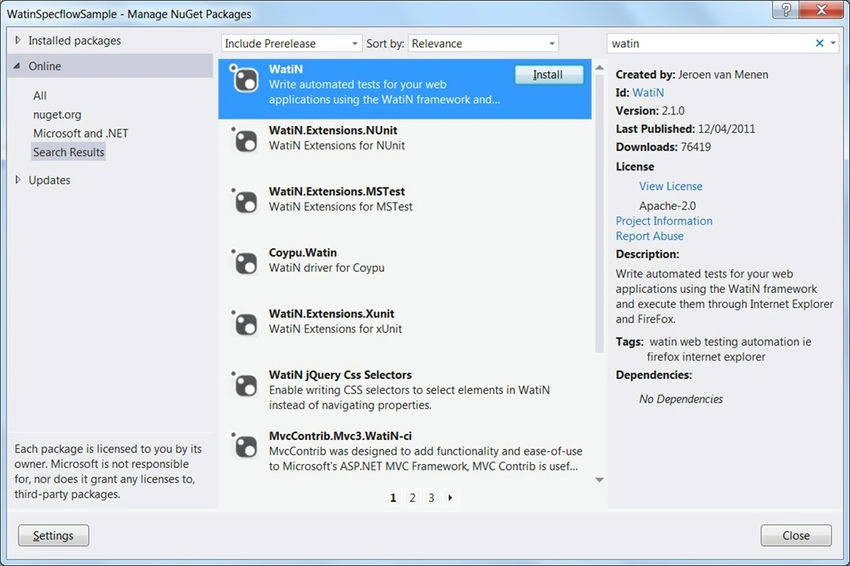Click the Downloads 76419 value
The height and width of the screenshot is (566, 850).
(x=696, y=147)
